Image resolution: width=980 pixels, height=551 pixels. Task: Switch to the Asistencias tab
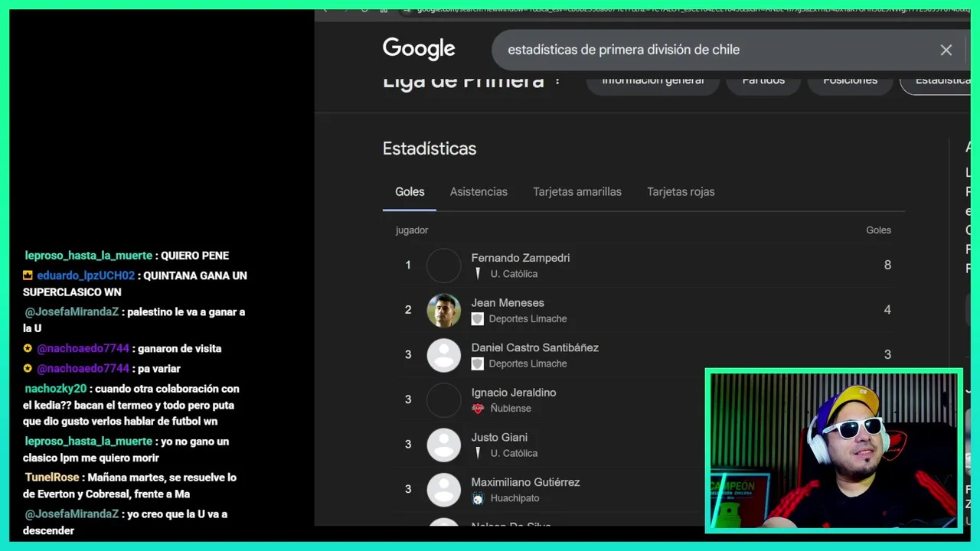[479, 191]
